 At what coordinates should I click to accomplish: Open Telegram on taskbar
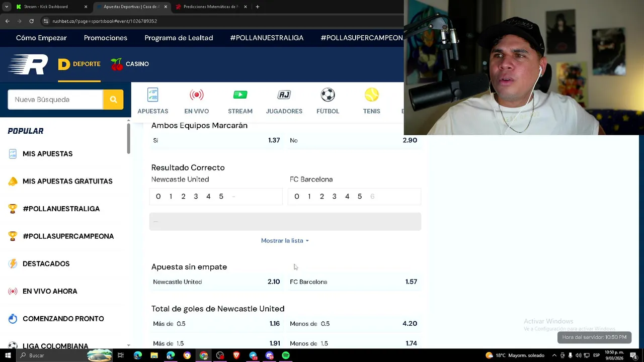coord(253,355)
